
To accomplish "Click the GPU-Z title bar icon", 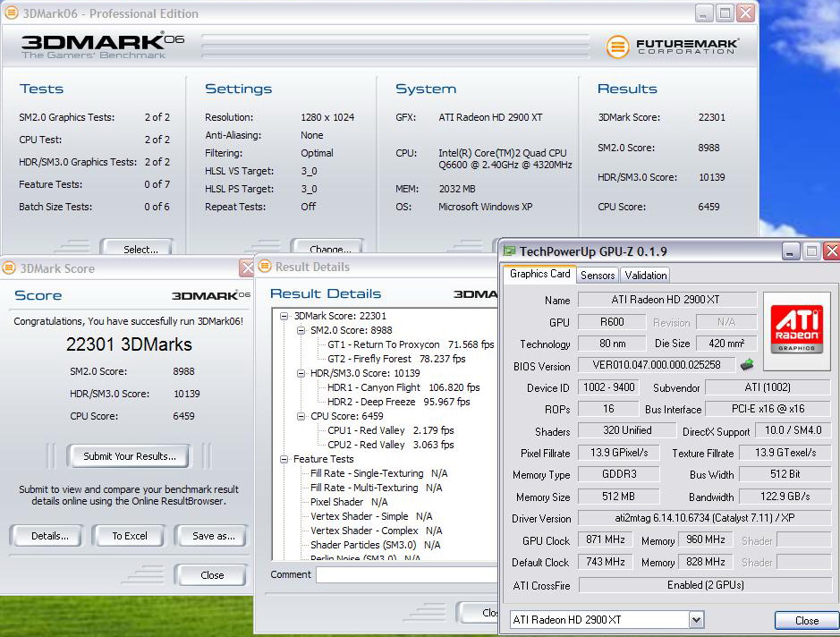I will (509, 251).
